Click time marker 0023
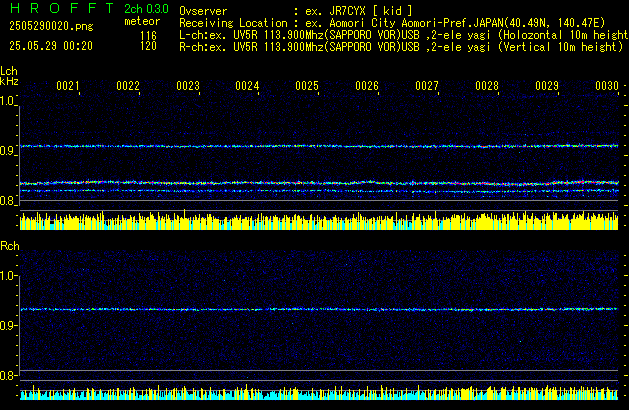 point(188,86)
